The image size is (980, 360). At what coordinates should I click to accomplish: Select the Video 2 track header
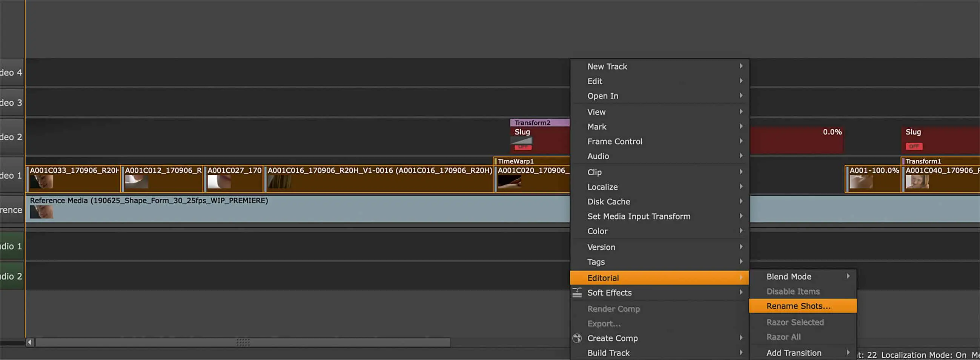(11, 137)
